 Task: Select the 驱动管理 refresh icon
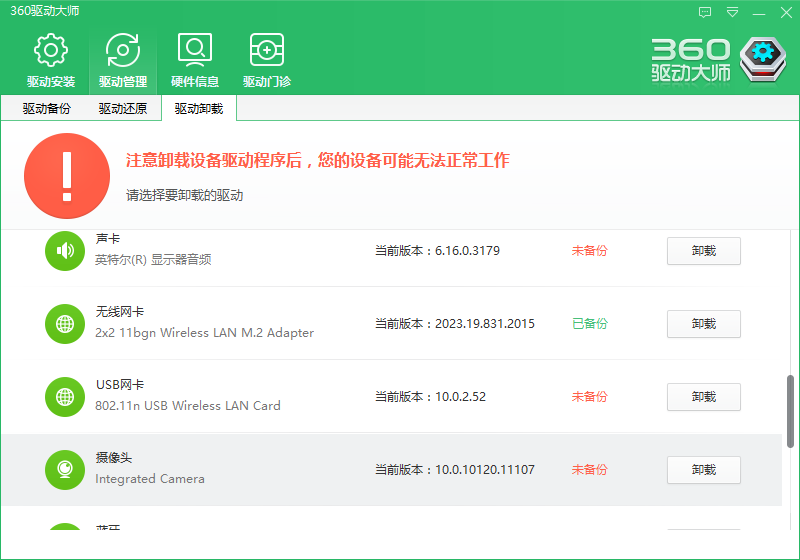[122, 50]
